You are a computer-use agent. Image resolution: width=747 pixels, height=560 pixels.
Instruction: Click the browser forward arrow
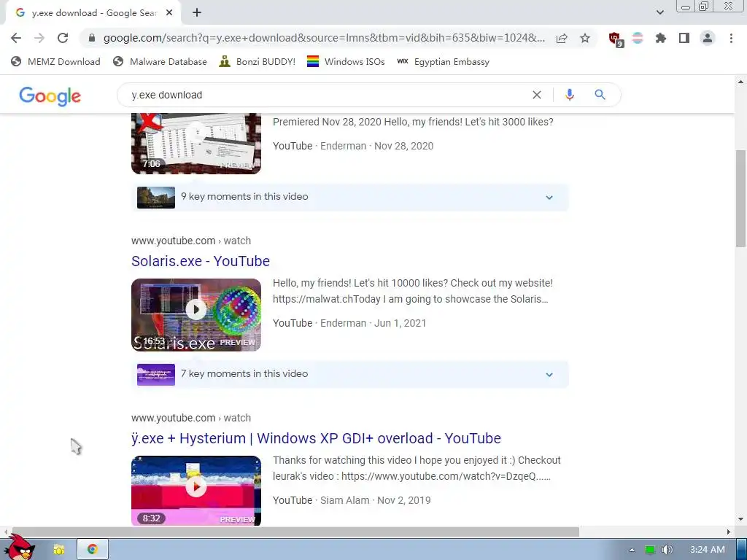click(39, 38)
